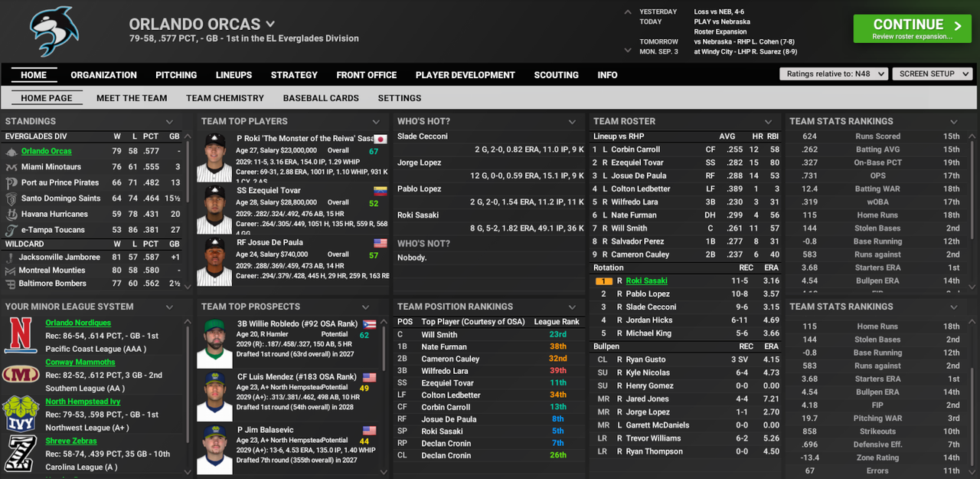Expand Team Roster panel chevron
980x479 pixels.
(x=768, y=122)
